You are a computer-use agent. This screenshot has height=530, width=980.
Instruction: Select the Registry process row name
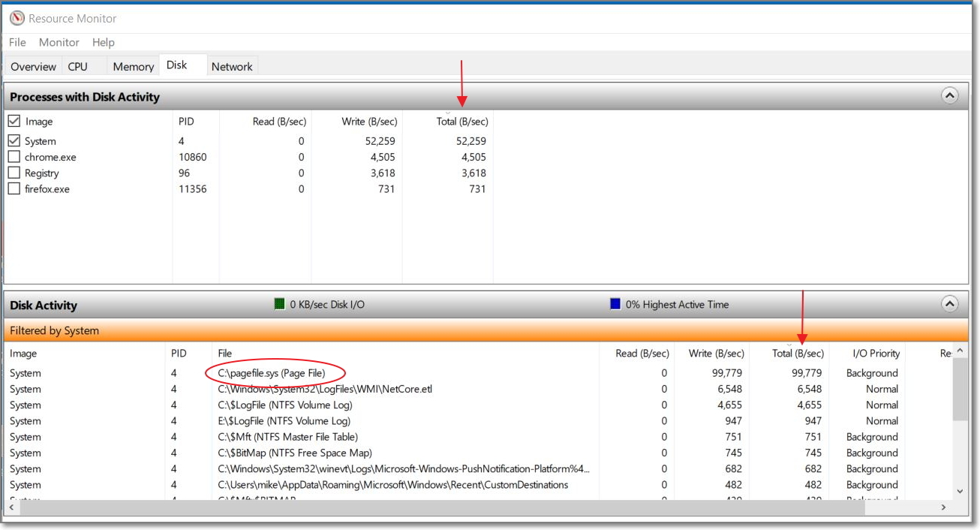tap(41, 173)
